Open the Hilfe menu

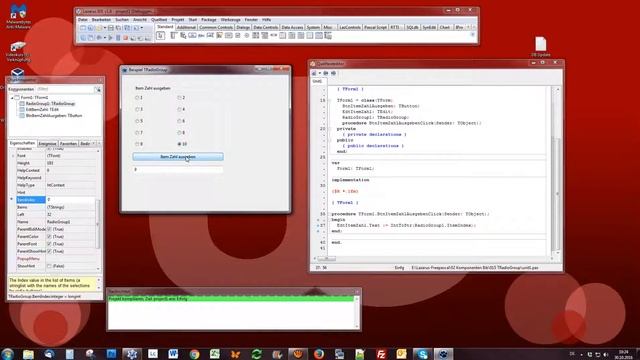[267, 20]
